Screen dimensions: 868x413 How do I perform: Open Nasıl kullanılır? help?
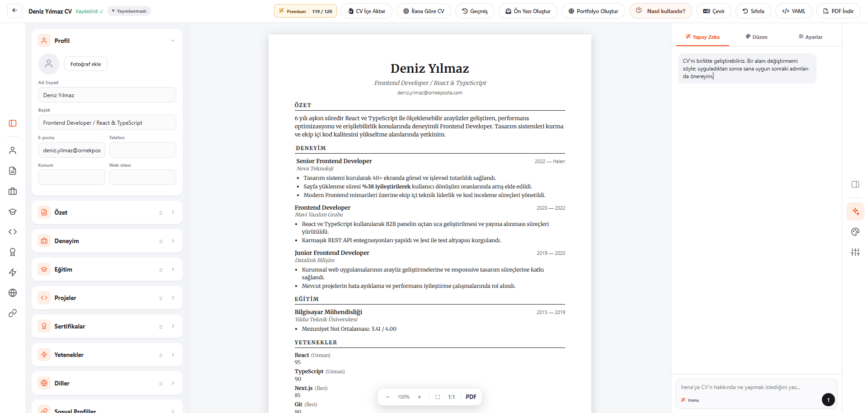pyautogui.click(x=660, y=11)
